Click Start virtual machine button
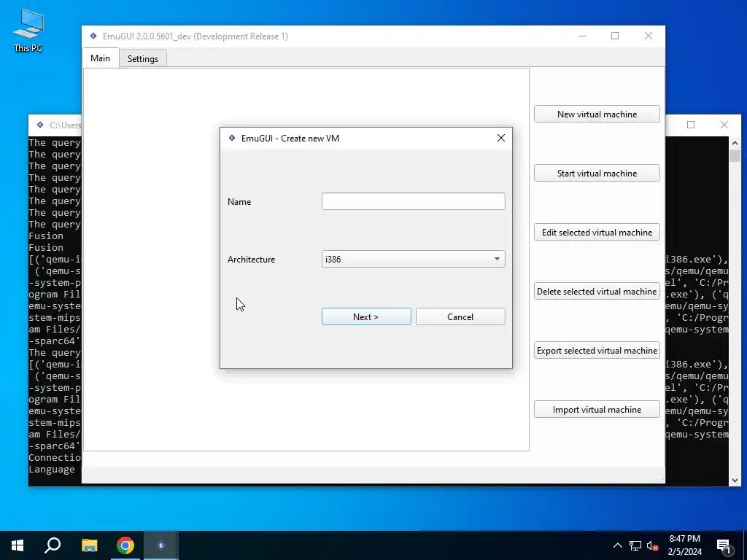 597,174
